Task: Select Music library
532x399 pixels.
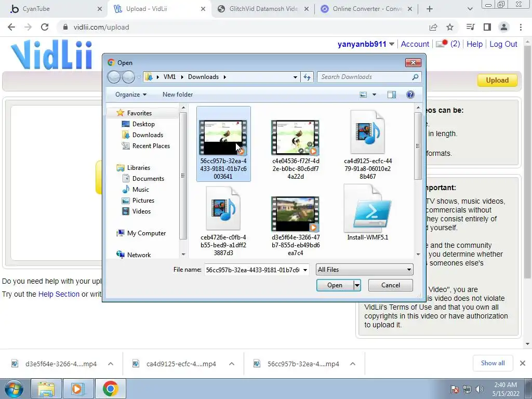Action: click(x=140, y=189)
